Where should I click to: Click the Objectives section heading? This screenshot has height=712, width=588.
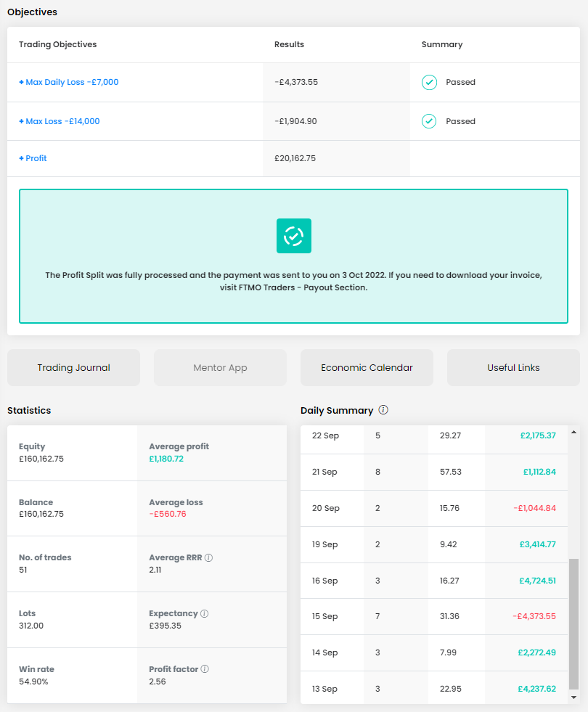point(32,12)
